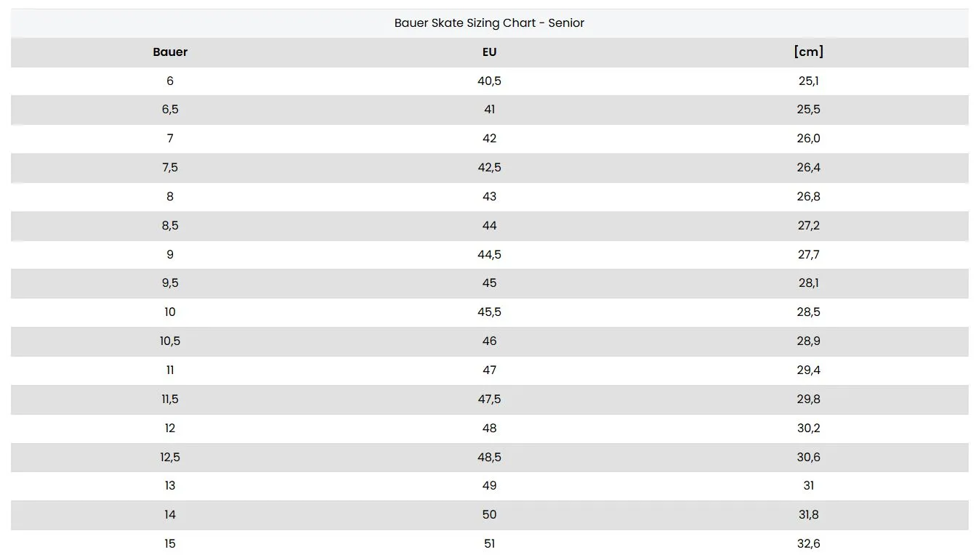
Task: Click the 25,5 cm cell
Action: (x=808, y=110)
